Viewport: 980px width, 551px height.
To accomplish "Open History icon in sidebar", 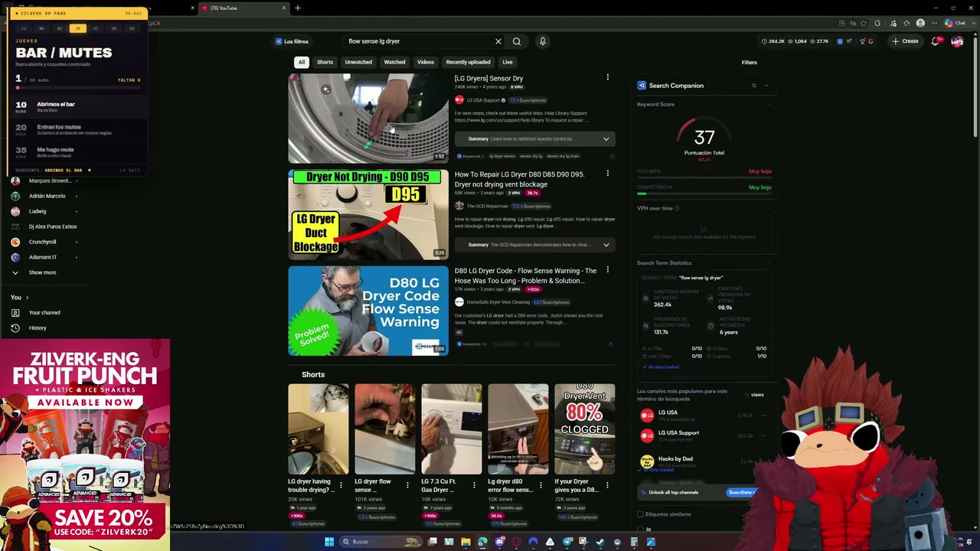I will (x=15, y=328).
